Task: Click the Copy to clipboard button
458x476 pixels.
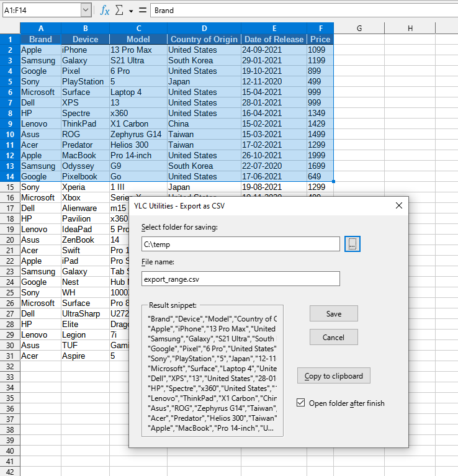Action: tap(333, 376)
